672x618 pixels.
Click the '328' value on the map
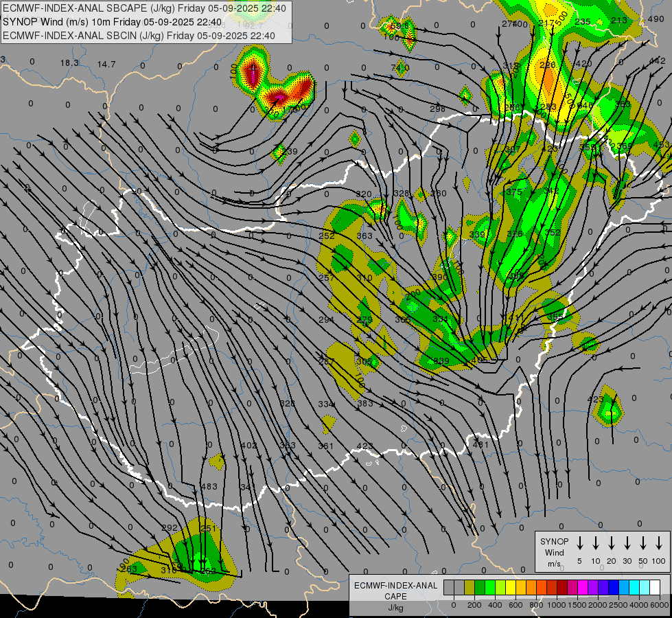pyautogui.click(x=402, y=193)
